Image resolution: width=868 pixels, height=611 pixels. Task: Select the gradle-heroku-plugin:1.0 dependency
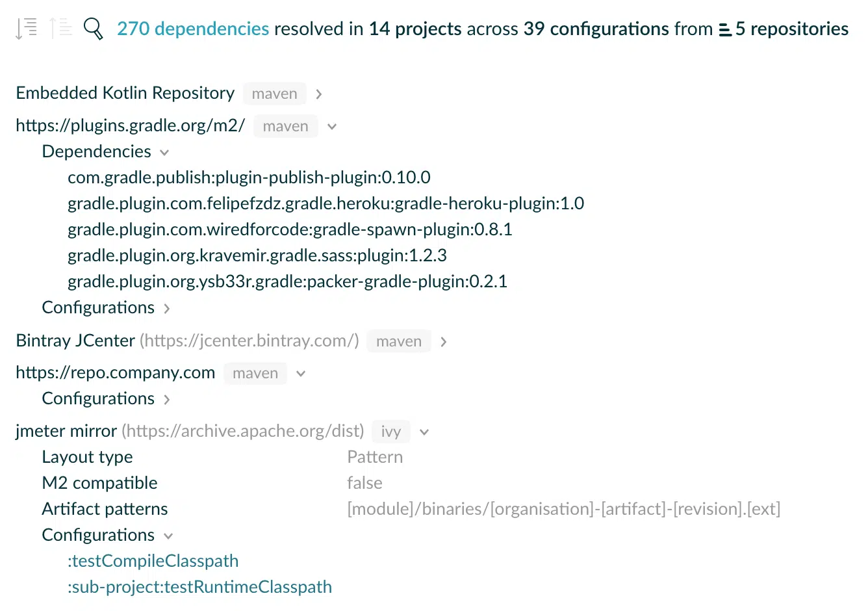326,203
